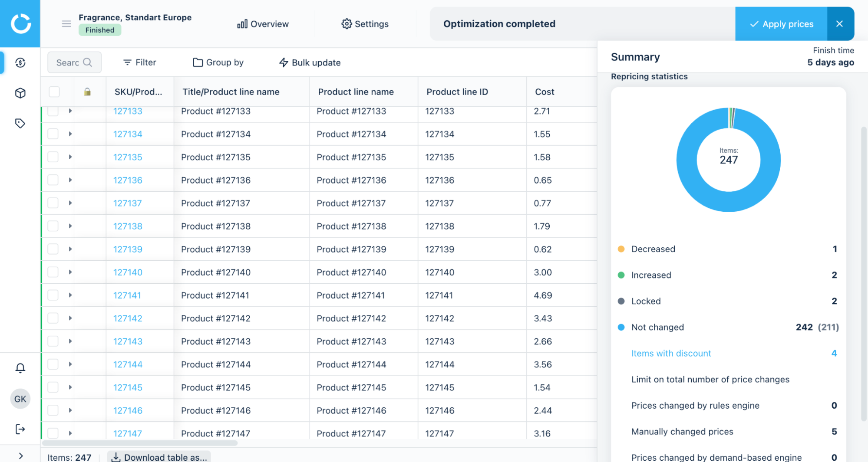868x462 pixels.
Task: Open the Items with discount link
Action: 671,354
